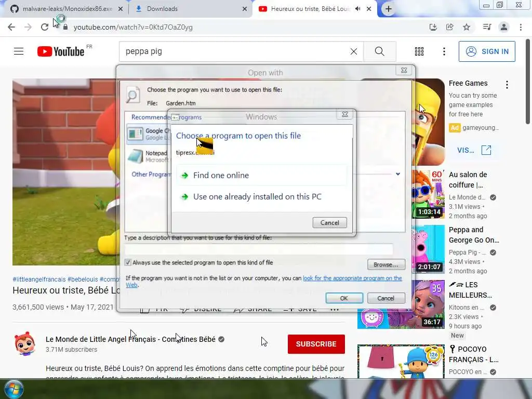
Task: Run the search with magnifier button
Action: click(x=380, y=51)
